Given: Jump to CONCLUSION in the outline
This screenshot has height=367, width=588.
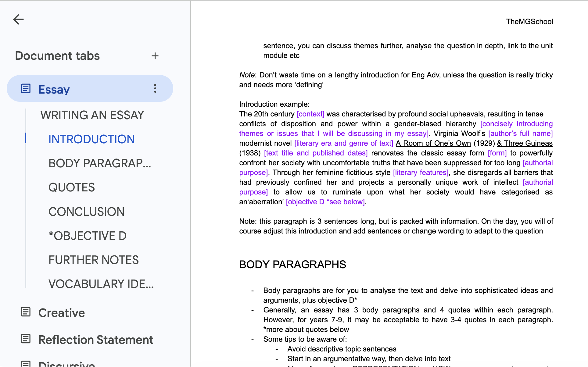Looking at the screenshot, I should pos(86,212).
